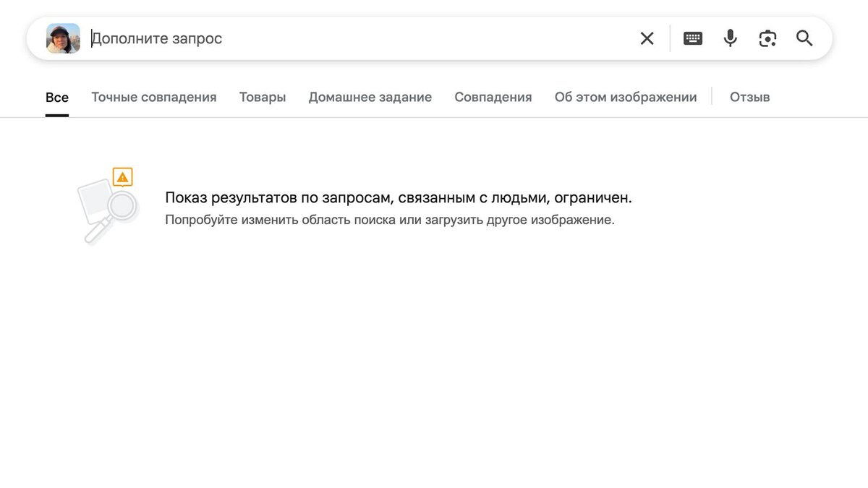Click the uploaded image thumbnail in search bar
The height and width of the screenshot is (488, 868).
pos(62,38)
